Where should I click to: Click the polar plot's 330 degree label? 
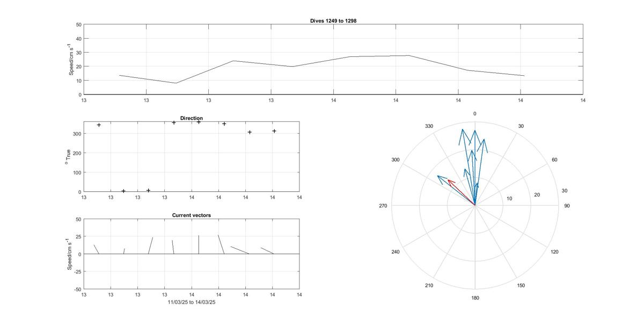429,126
